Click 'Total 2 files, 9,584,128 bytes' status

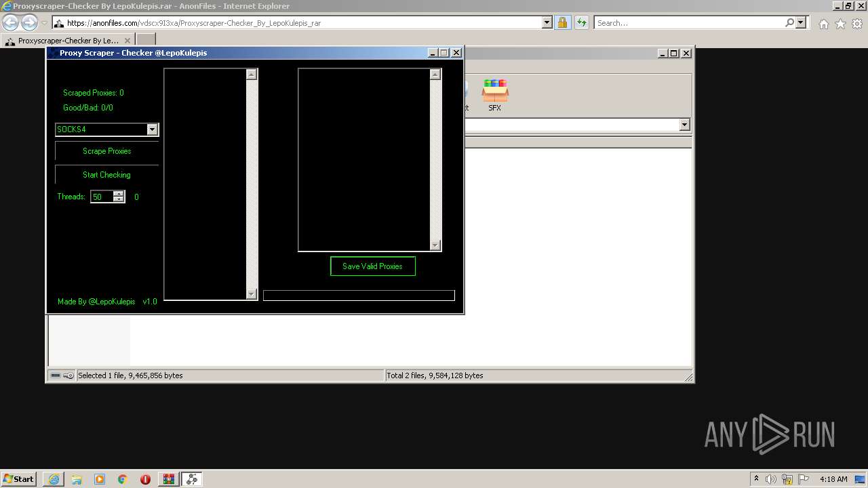click(435, 375)
